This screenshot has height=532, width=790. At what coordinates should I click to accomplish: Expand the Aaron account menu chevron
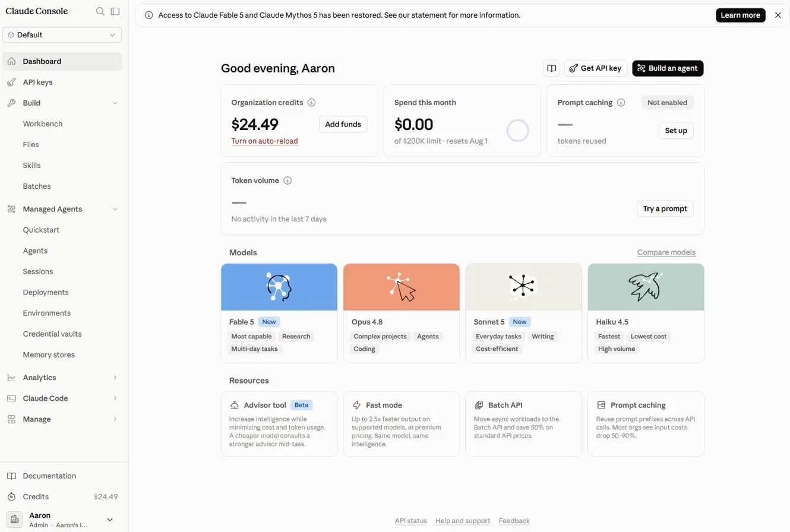tap(110, 520)
